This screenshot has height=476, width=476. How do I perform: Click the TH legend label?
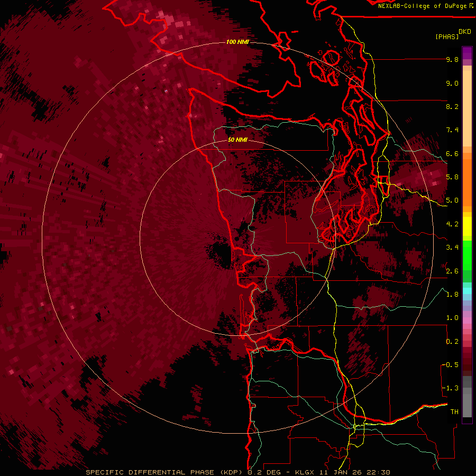[x=454, y=412]
